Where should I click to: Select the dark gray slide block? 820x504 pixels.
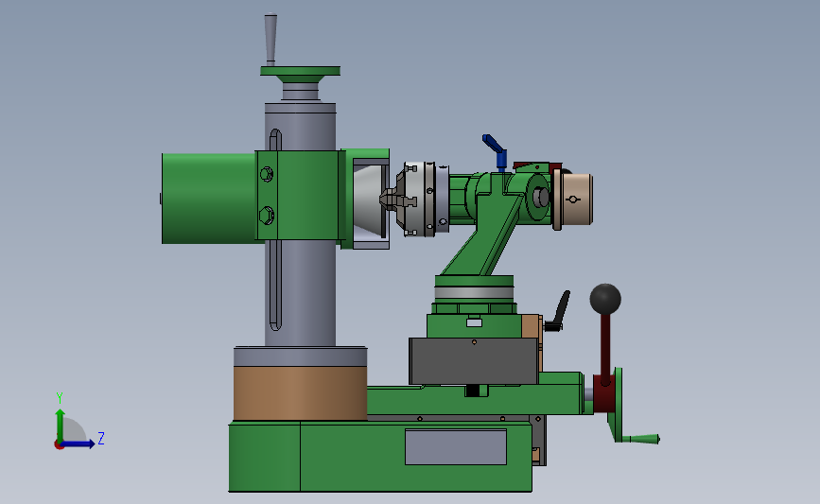(x=474, y=361)
